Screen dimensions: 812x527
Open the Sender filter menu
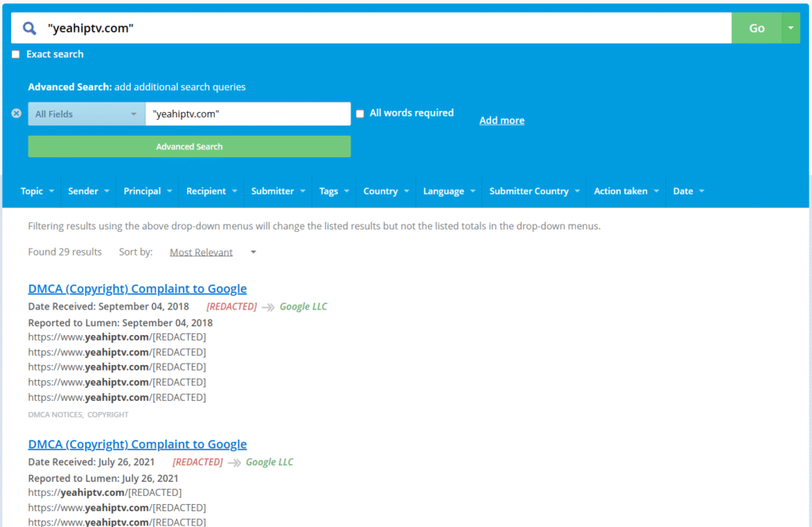click(89, 191)
